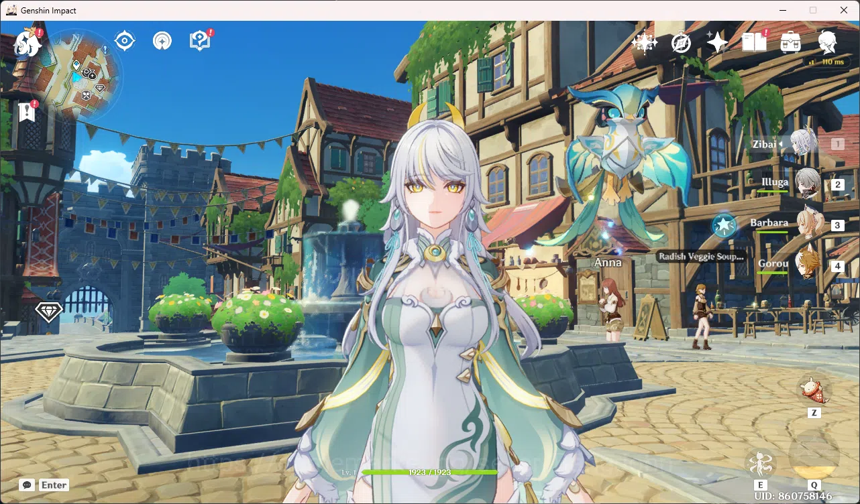Click the Anna NPC name label
The width and height of the screenshot is (860, 504).
tap(608, 263)
